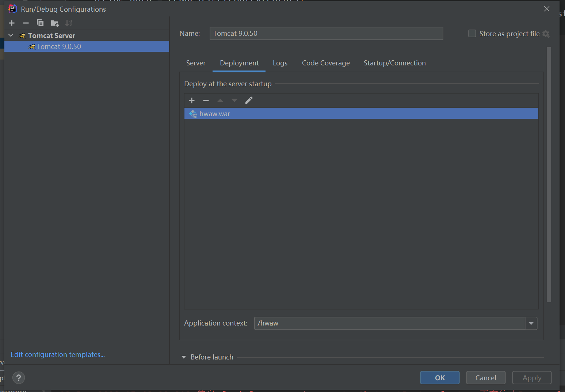Screen dimensions: 565x392
Task: Click the dialog's vertical scrollbar
Action: tap(549, 175)
